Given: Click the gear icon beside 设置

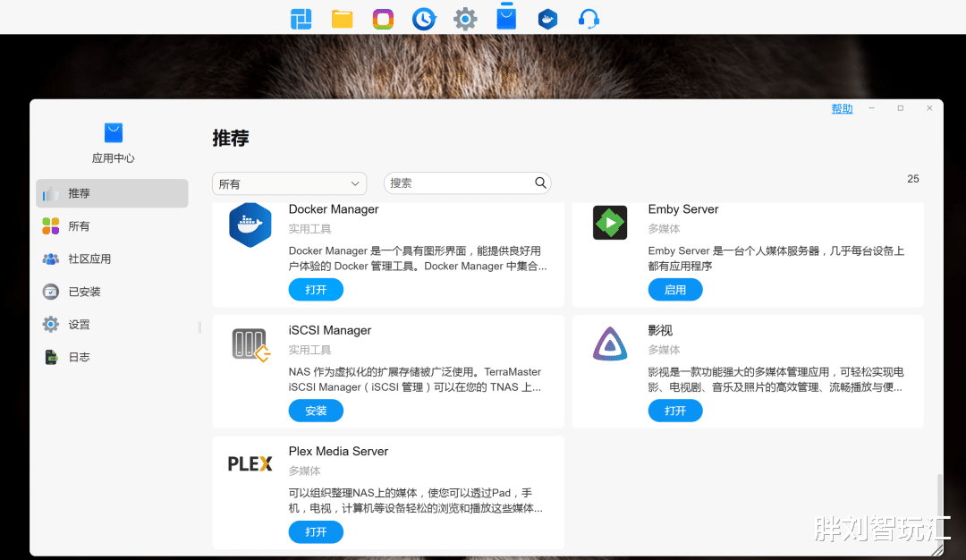Looking at the screenshot, I should coord(50,324).
